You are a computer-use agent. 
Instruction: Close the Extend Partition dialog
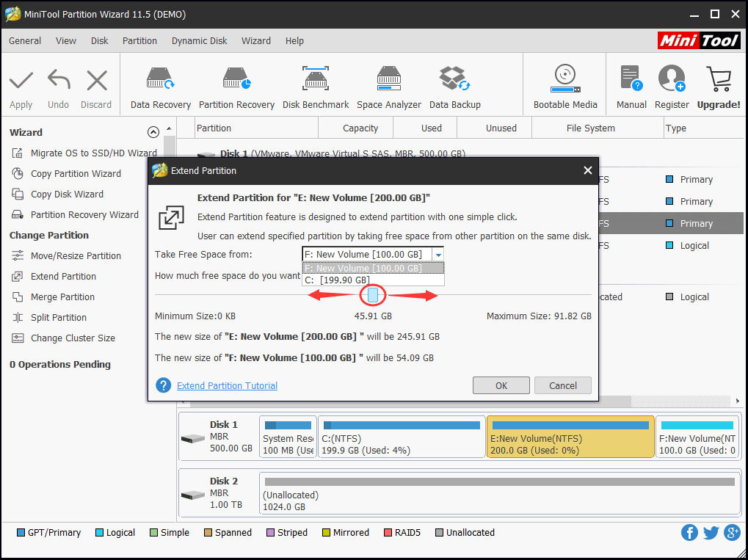pyautogui.click(x=588, y=170)
